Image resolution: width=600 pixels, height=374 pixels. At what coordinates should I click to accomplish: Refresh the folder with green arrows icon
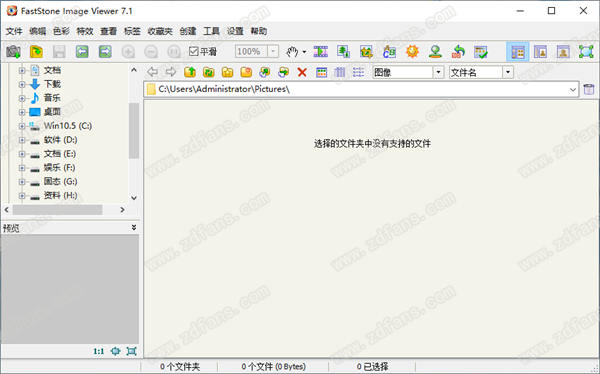click(209, 72)
